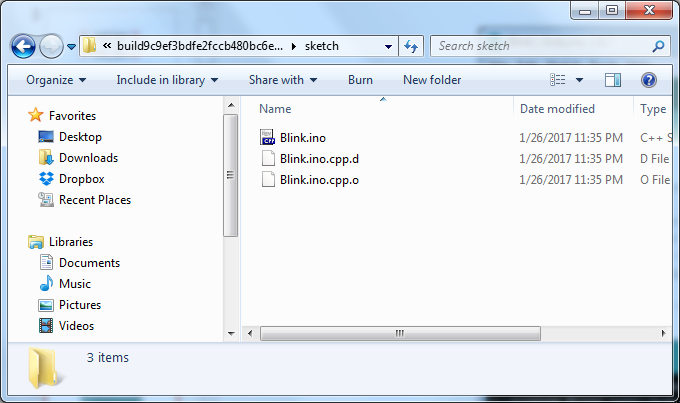Click the horizontal scrollbar right arrow
The height and width of the screenshot is (403, 680).
pos(664,334)
